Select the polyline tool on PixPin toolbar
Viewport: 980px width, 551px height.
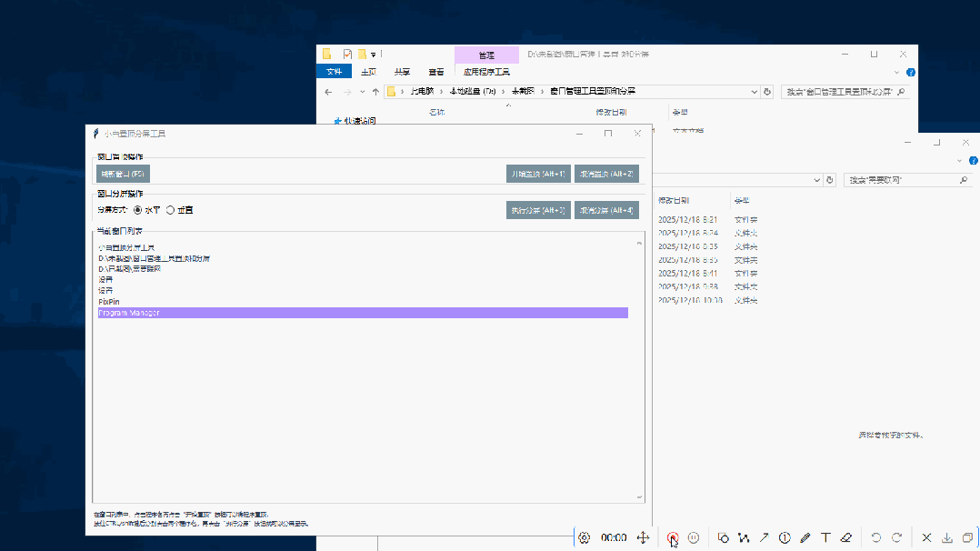744,538
